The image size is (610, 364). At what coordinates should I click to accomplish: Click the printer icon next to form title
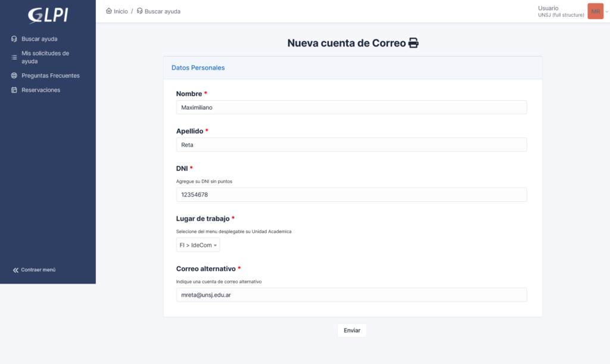pyautogui.click(x=413, y=43)
